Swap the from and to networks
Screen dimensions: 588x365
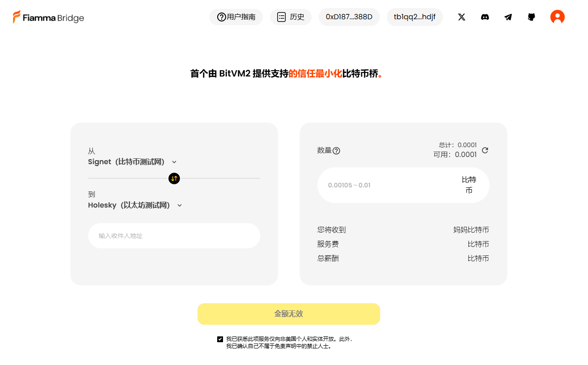174,178
